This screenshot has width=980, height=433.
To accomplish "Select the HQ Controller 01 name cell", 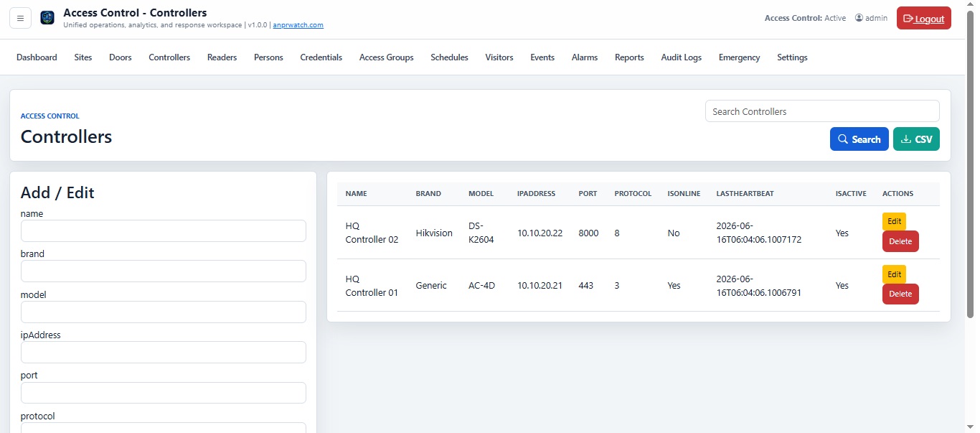I will pyautogui.click(x=372, y=286).
